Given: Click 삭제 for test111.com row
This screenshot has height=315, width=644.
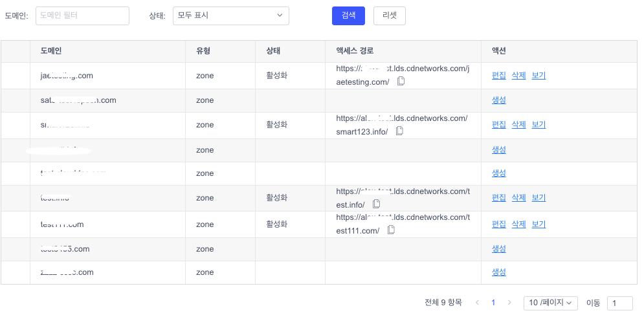Looking at the screenshot, I should [x=518, y=224].
